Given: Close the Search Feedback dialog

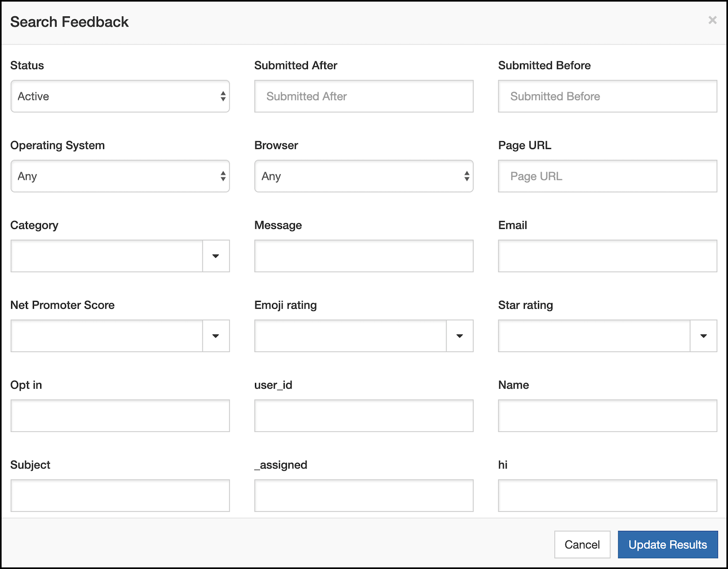Looking at the screenshot, I should click(x=713, y=20).
